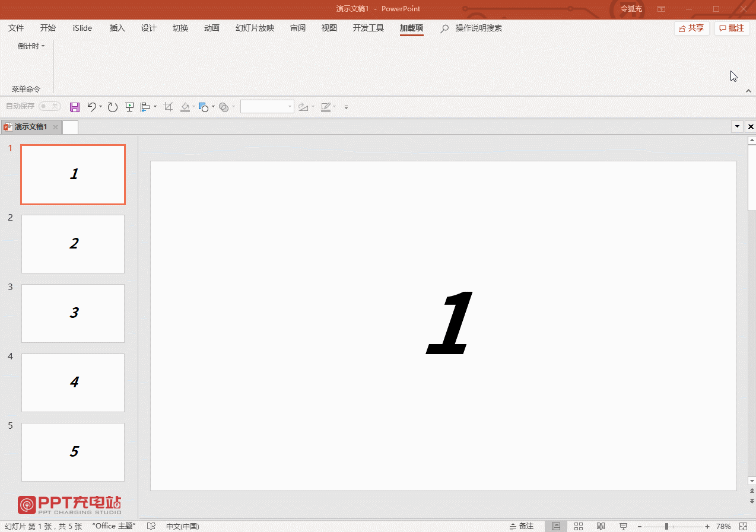Click the Undo arrow icon
Viewport: 756px width, 532px height.
tap(91, 107)
